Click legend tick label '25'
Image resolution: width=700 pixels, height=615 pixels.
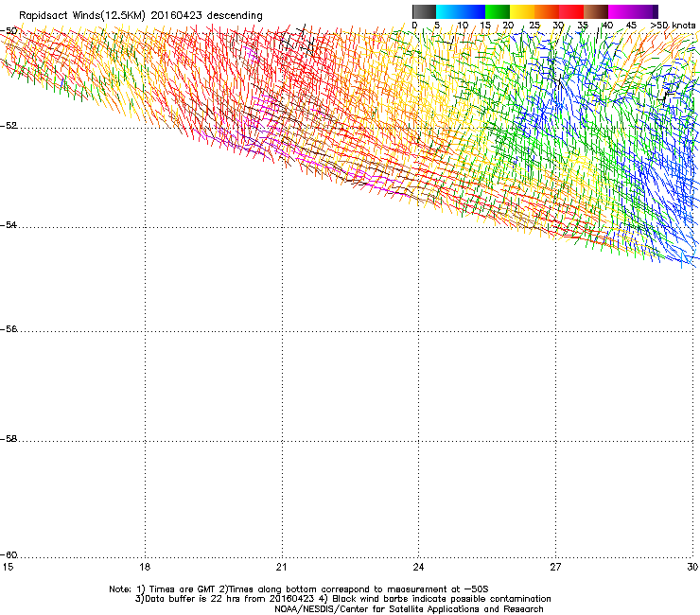(534, 26)
